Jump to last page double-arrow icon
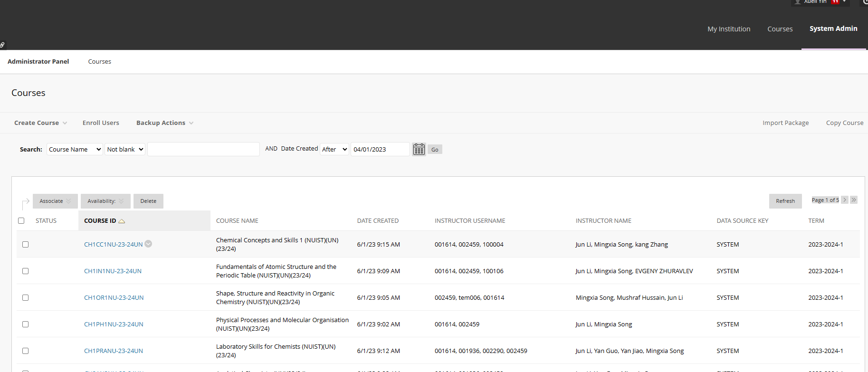 (854, 200)
